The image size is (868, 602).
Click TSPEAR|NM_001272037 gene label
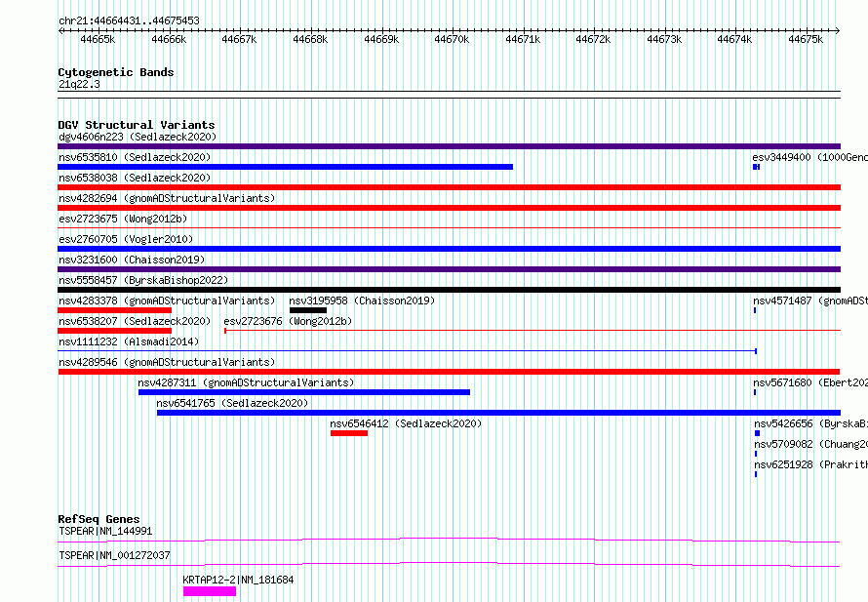point(114,555)
